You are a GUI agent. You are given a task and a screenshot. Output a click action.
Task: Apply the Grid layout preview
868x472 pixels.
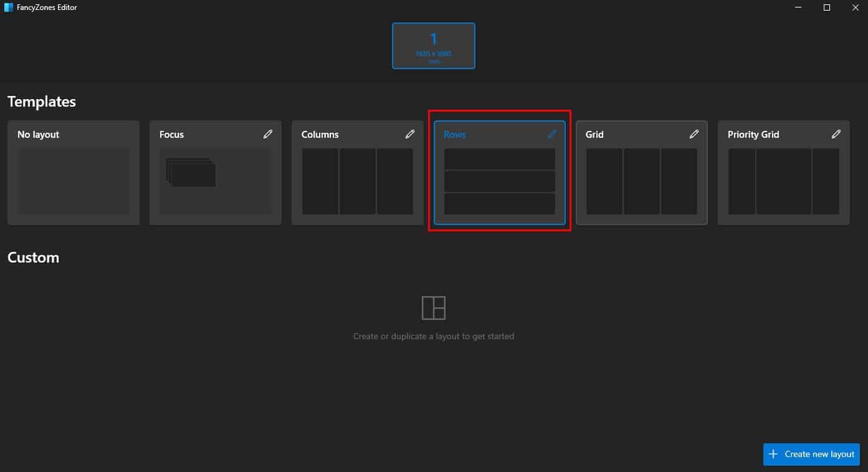coord(642,181)
